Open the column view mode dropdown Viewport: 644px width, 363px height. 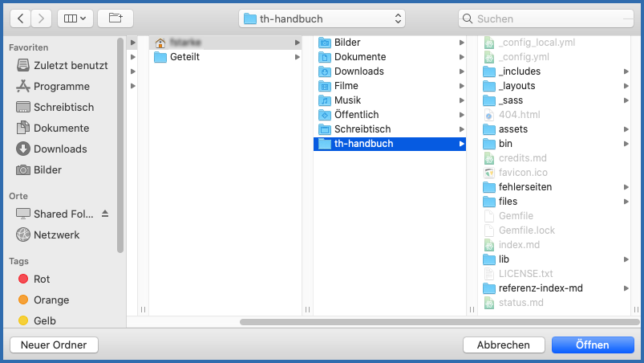75,18
